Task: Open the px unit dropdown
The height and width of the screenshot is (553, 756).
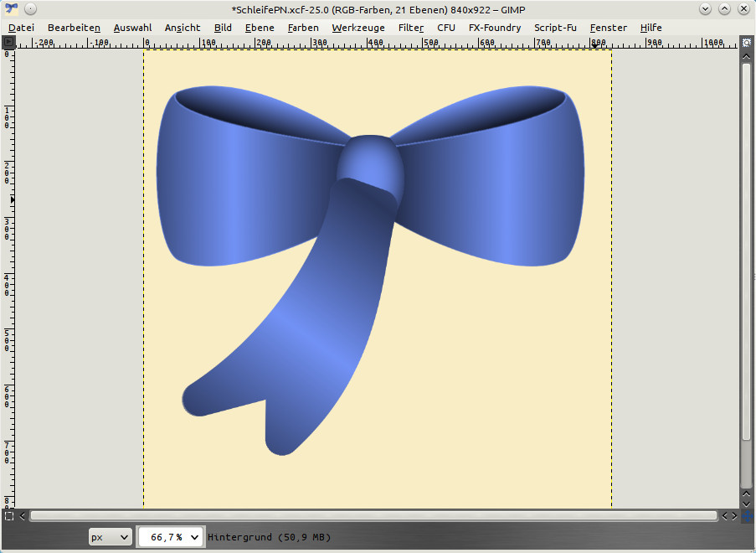Action: [111, 537]
